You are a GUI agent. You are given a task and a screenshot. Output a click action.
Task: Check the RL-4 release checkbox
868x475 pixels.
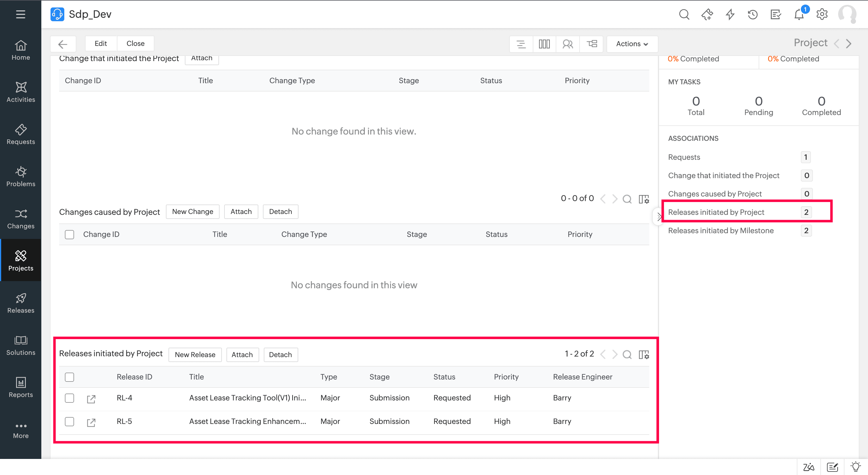(69, 398)
